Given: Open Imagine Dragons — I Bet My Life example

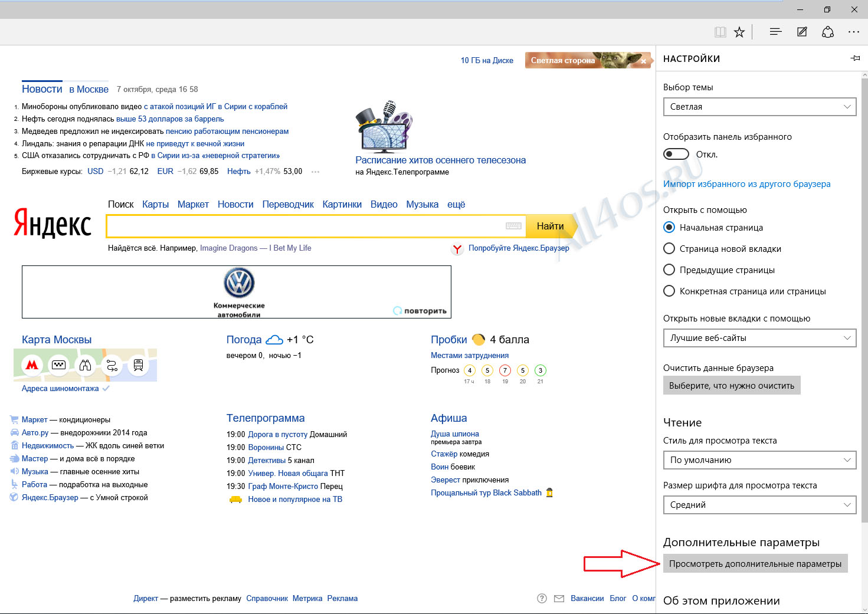Looking at the screenshot, I should point(256,248).
